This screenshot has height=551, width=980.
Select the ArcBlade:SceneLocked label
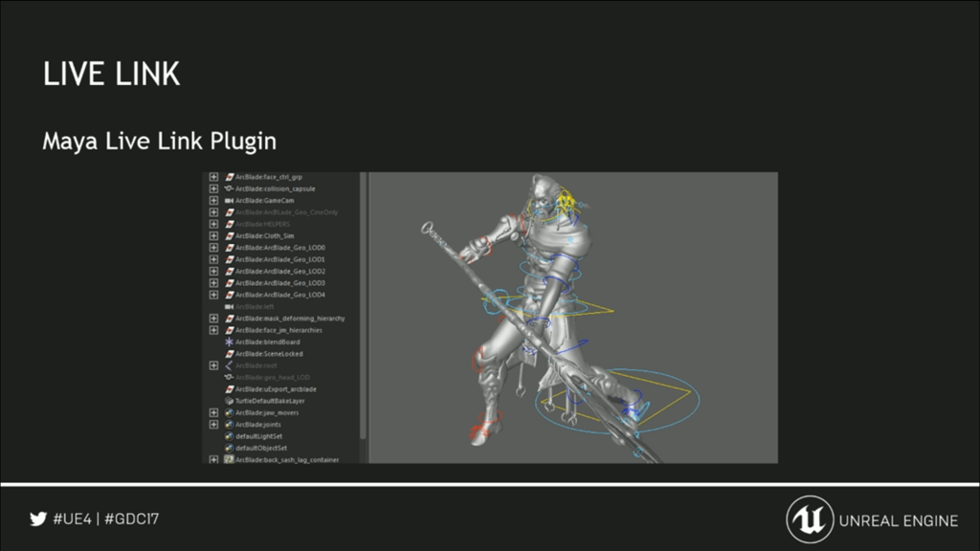click(269, 354)
